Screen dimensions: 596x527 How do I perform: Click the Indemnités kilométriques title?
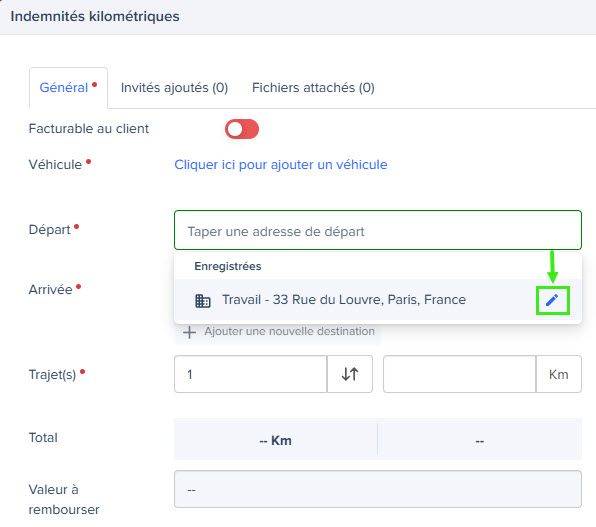pos(95,16)
